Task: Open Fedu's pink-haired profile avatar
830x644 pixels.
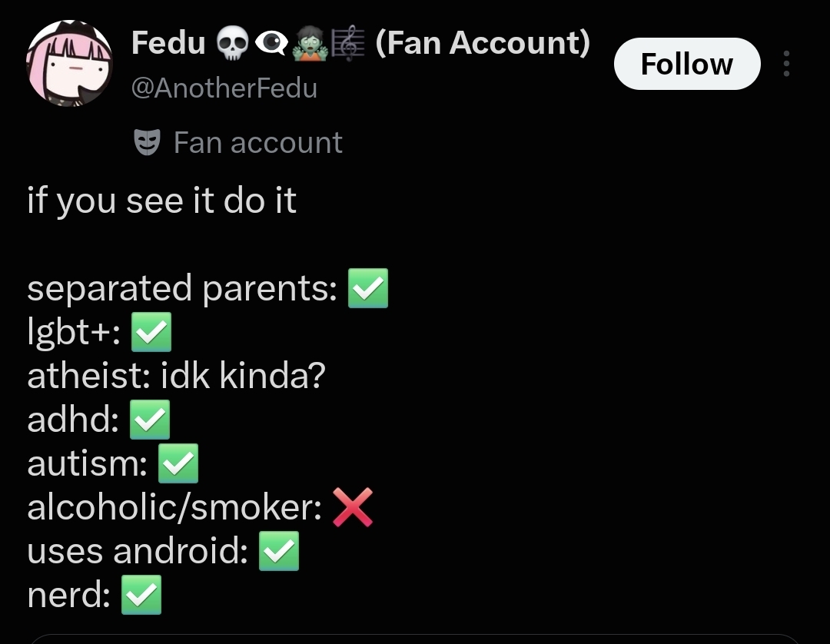Action: (x=69, y=64)
